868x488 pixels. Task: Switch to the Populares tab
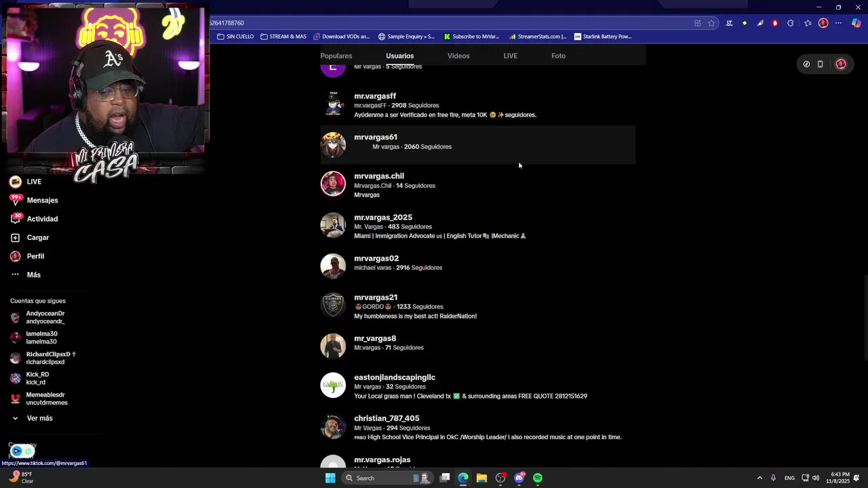click(x=336, y=56)
